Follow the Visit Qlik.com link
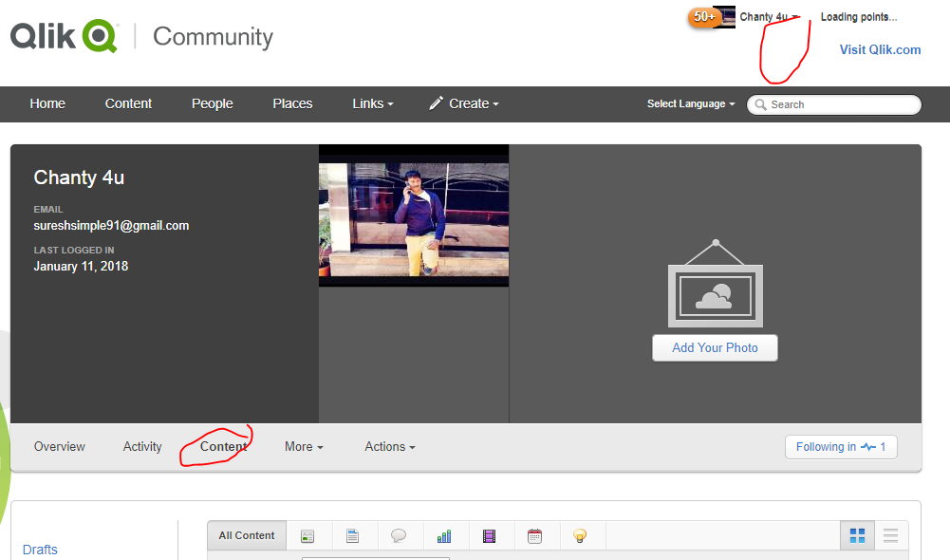 pos(880,49)
